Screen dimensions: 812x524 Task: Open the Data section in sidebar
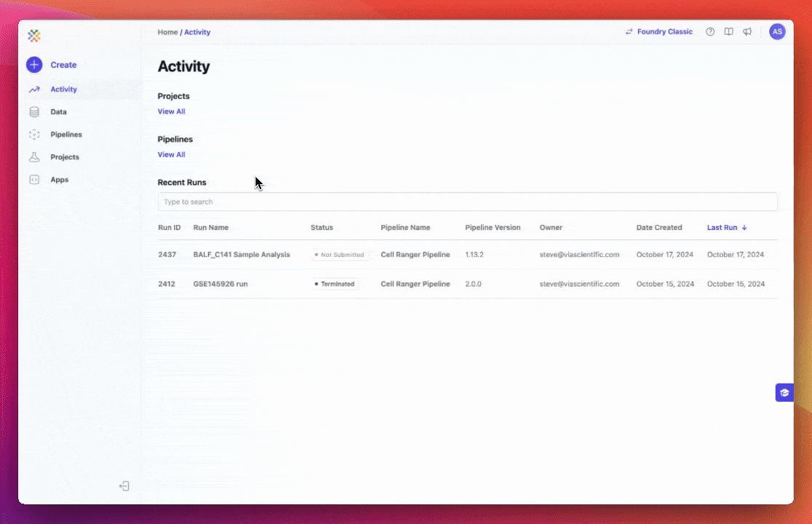pyautogui.click(x=58, y=112)
